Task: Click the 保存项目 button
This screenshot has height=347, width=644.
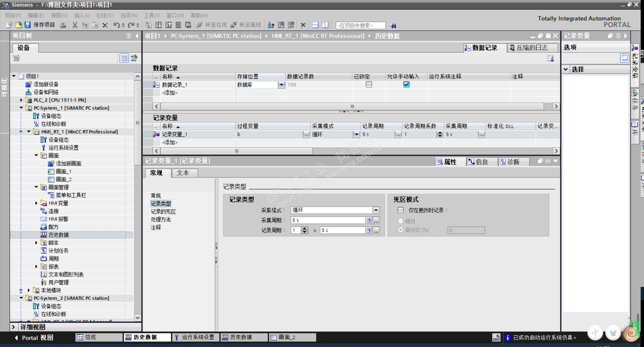Action: point(40,25)
